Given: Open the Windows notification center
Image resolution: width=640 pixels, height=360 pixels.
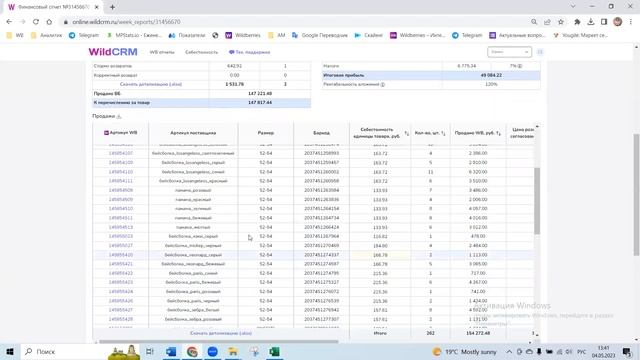Looking at the screenshot, I should coord(627,351).
